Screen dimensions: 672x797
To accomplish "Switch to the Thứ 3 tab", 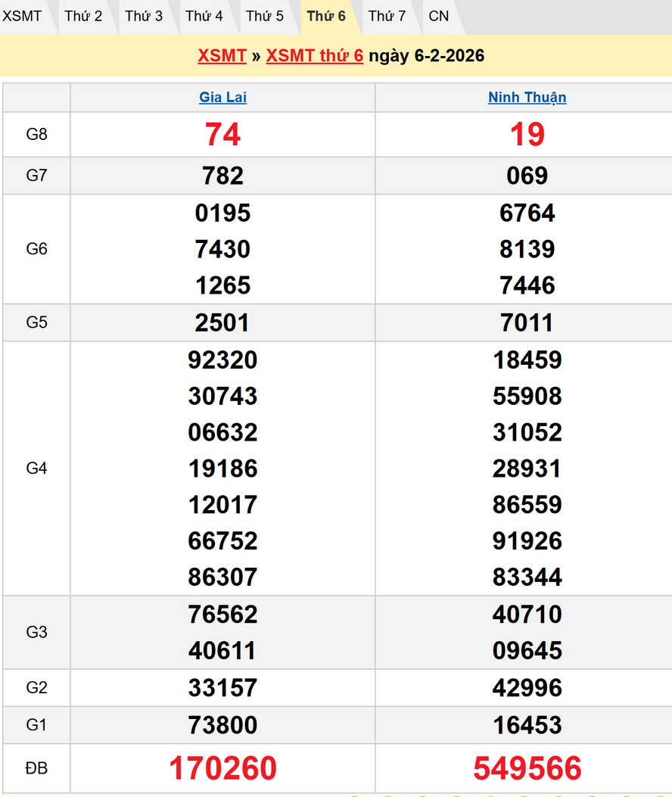I will pos(144,16).
